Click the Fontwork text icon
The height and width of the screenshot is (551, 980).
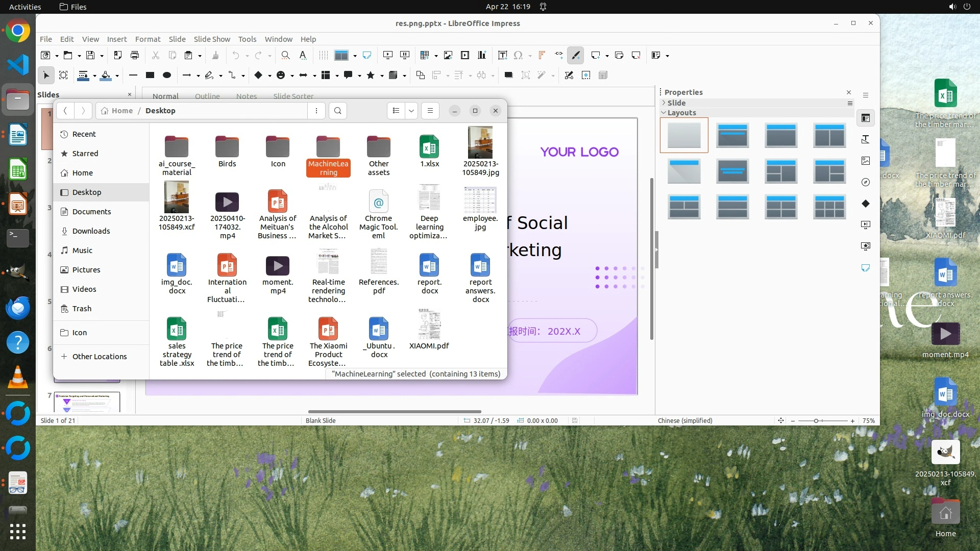click(x=542, y=55)
